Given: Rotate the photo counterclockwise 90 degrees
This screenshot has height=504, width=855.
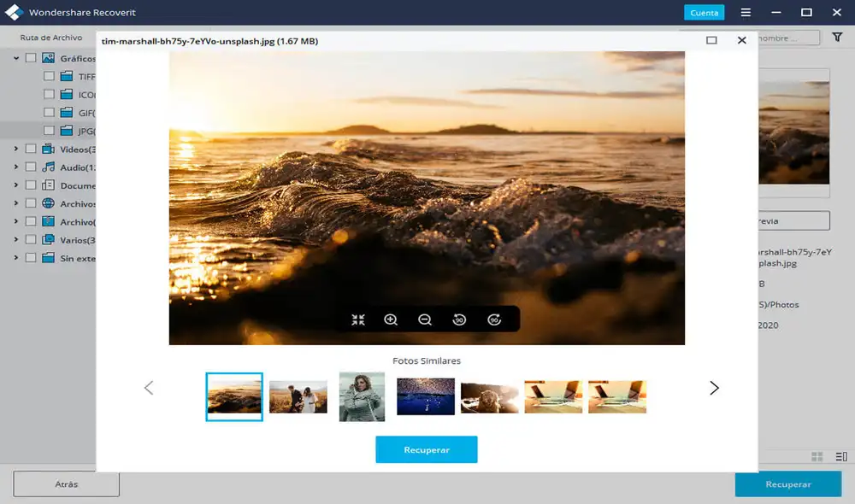Looking at the screenshot, I should point(459,319).
